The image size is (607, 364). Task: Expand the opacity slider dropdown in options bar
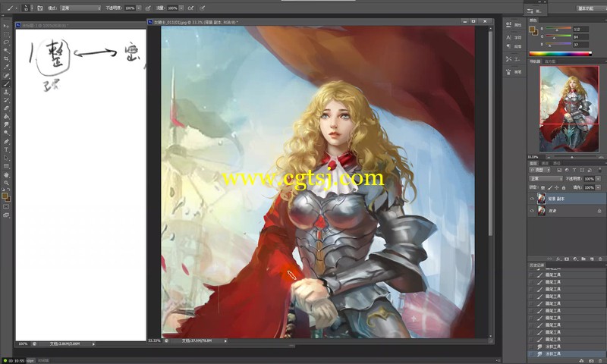point(139,8)
